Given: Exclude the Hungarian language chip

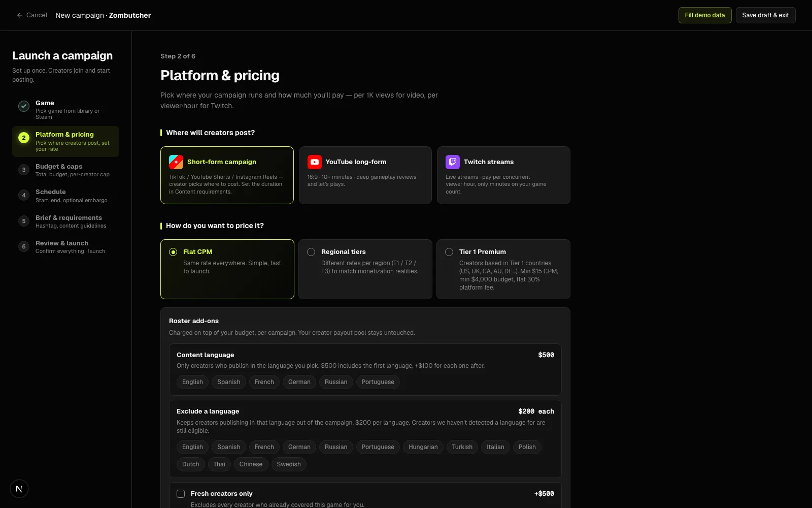Looking at the screenshot, I should [423, 447].
